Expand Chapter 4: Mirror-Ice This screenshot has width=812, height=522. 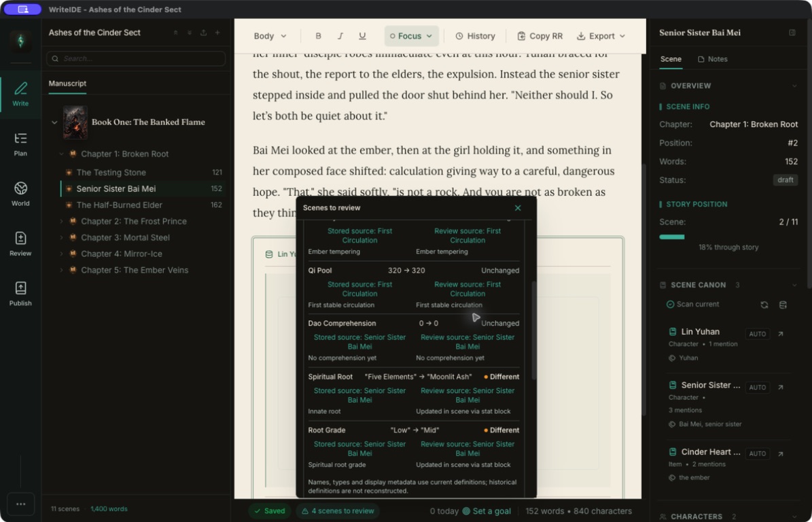click(x=61, y=254)
